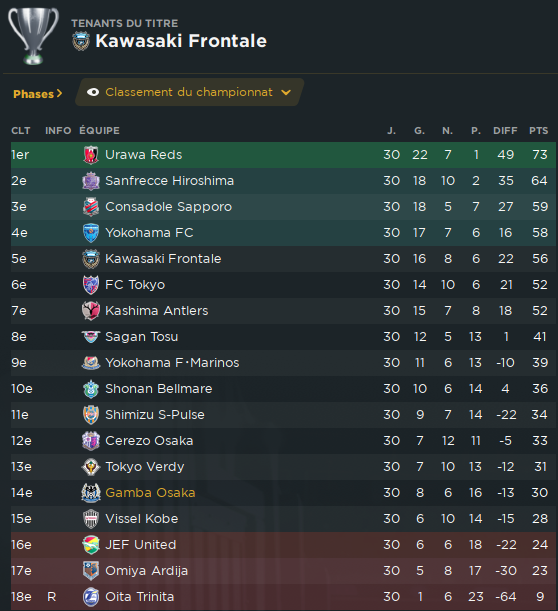The image size is (558, 611).
Task: Sort table by DIFF column header
Action: [x=505, y=131]
